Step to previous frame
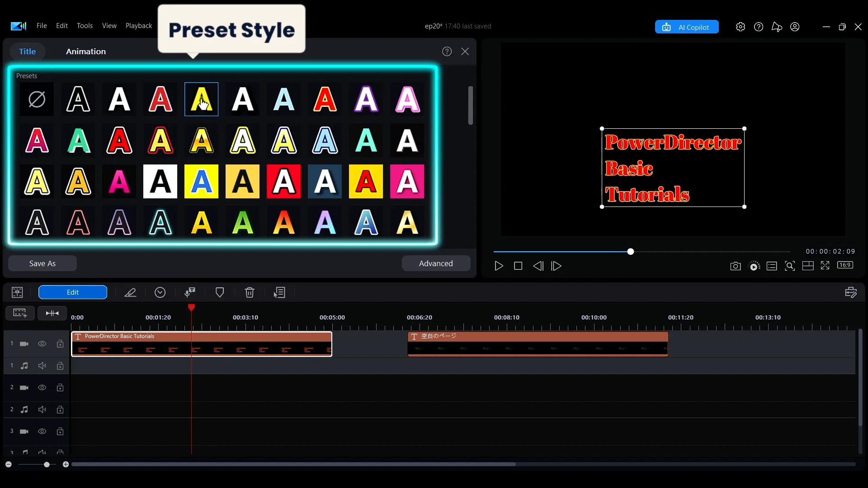Image resolution: width=868 pixels, height=488 pixels. pos(538,266)
